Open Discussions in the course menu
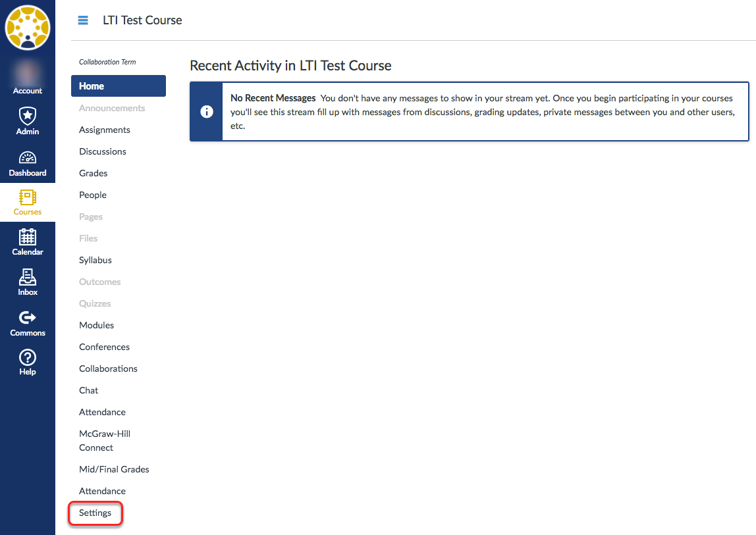 coord(103,151)
